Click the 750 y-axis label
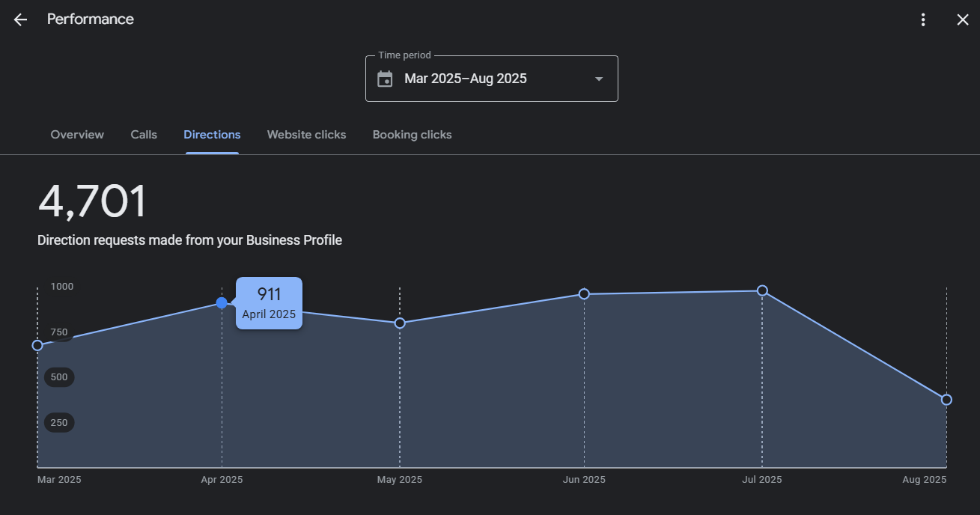The image size is (980, 515). pyautogui.click(x=59, y=332)
